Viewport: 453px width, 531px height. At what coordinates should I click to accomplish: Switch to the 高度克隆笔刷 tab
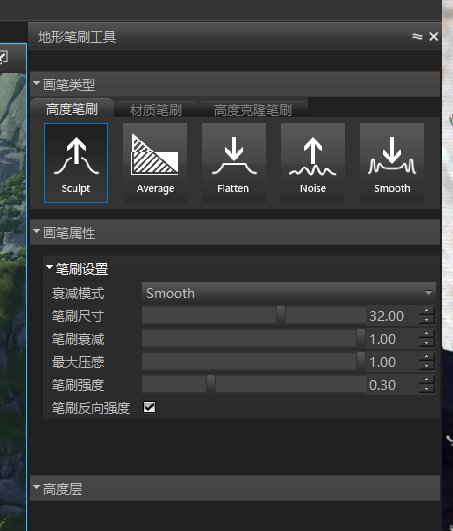pos(253,110)
